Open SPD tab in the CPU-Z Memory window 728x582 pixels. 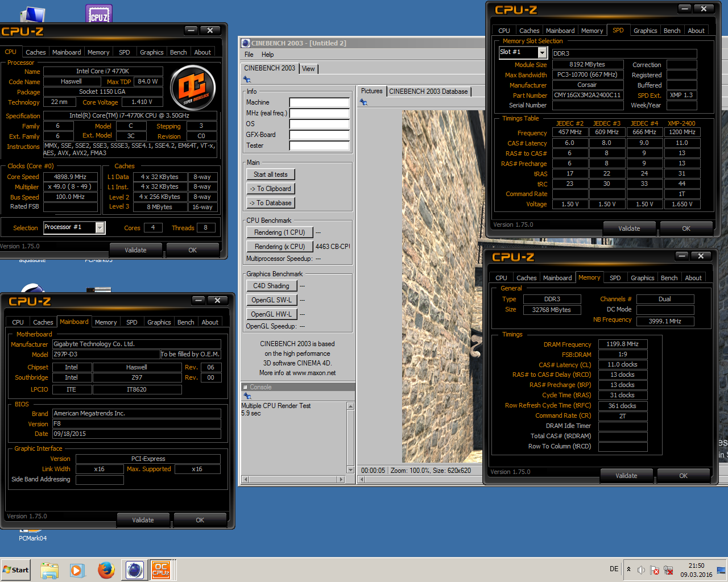pos(615,278)
